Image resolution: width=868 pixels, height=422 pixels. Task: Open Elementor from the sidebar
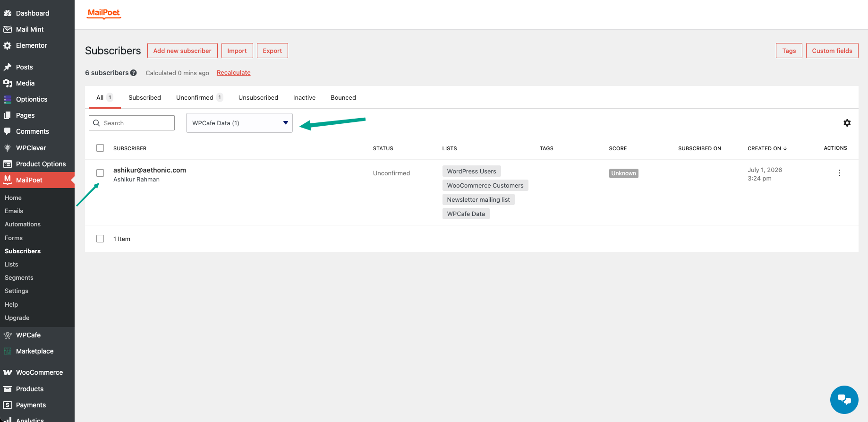click(32, 45)
